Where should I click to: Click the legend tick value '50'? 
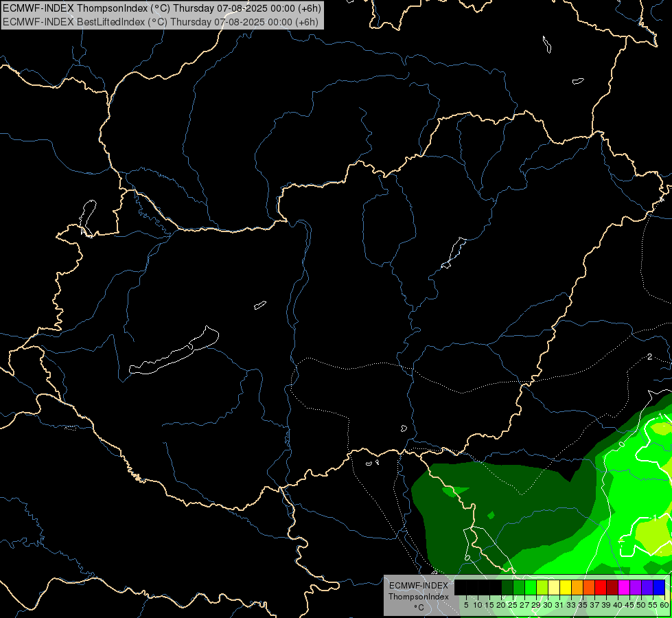click(640, 605)
